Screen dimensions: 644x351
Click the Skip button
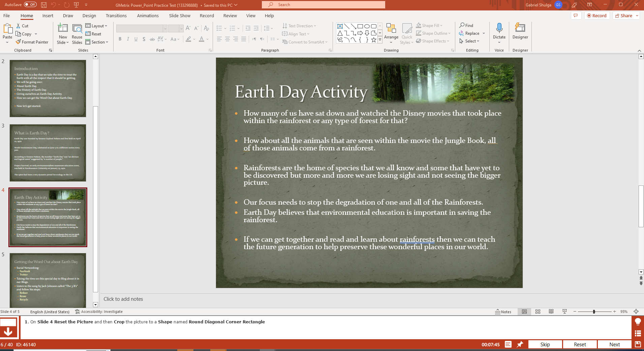pos(545,344)
